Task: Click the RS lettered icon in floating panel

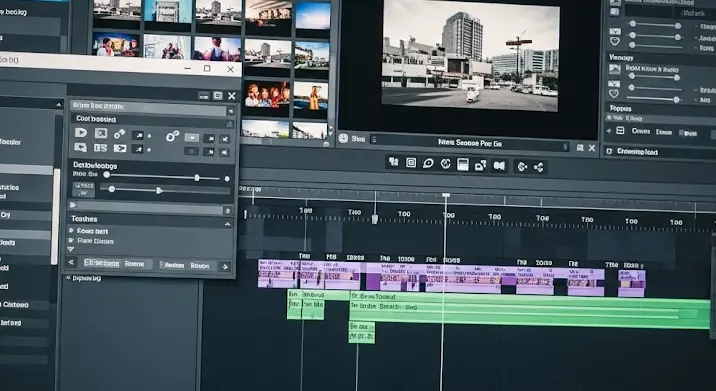Action: 100,148
